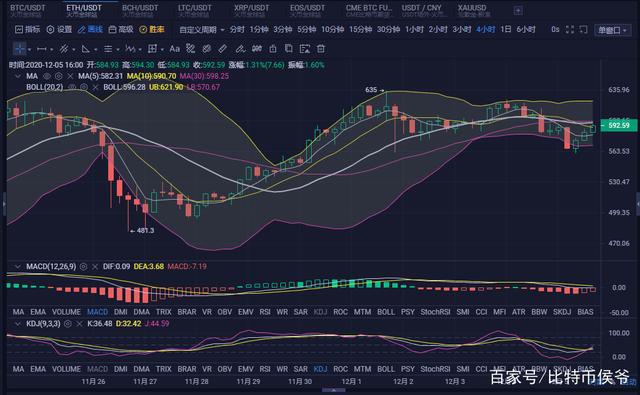Image resolution: width=640 pixels, height=395 pixels.
Task: Select the line drawing tool
Action: point(41,49)
